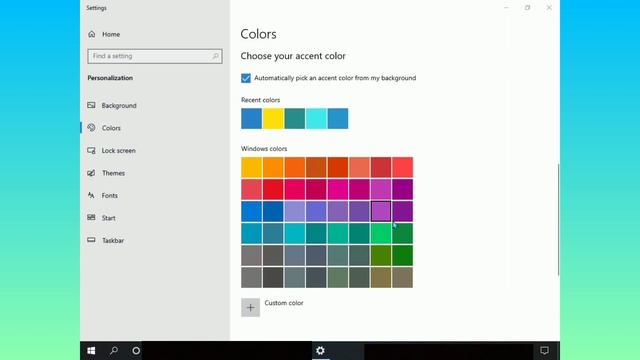Pick the first blue recent color swatch
640x360 pixels.
click(251, 118)
